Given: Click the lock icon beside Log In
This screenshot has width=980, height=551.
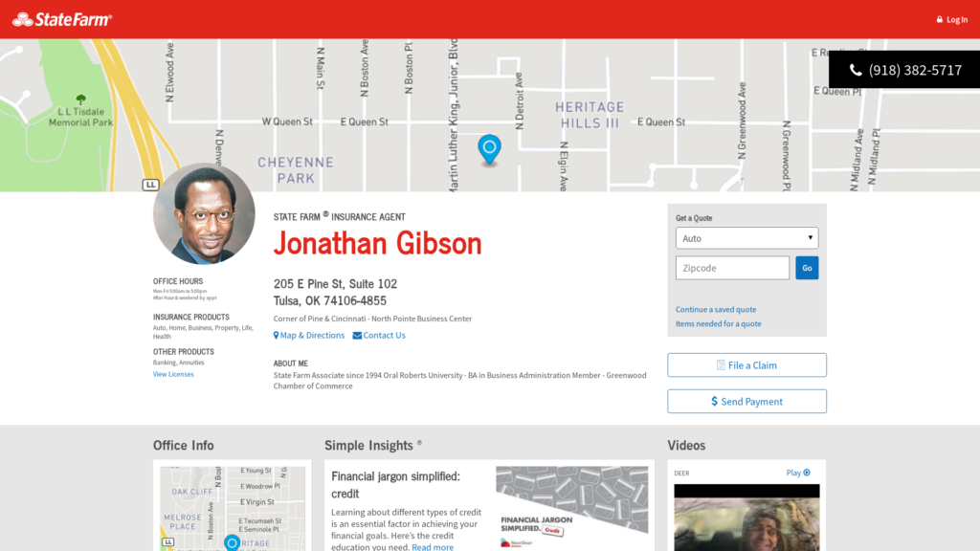Looking at the screenshot, I should 940,20.
